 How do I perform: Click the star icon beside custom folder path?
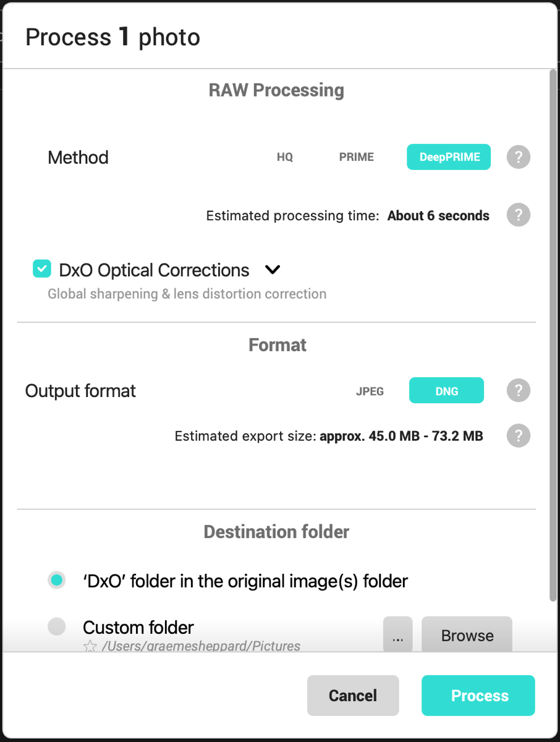pyautogui.click(x=90, y=646)
